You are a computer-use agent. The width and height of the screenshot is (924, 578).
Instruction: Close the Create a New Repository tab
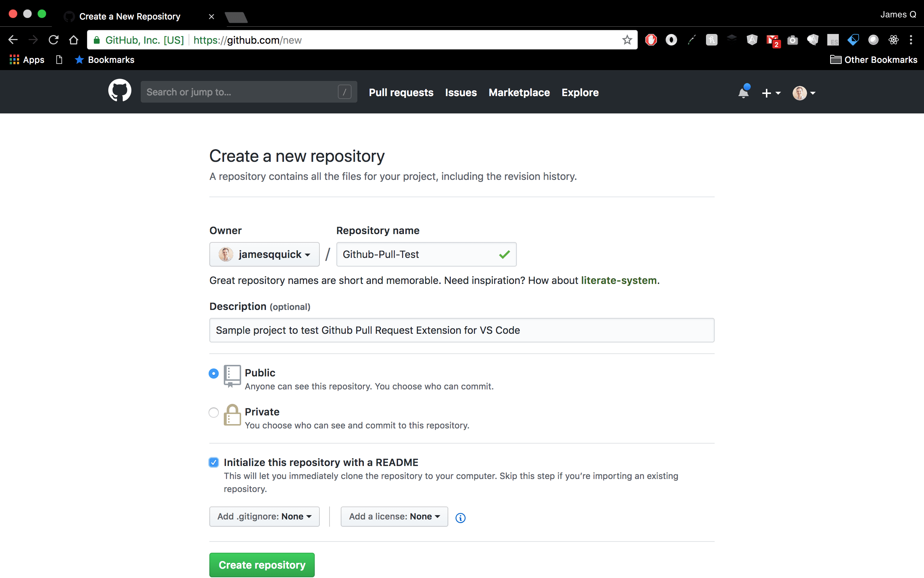[212, 17]
